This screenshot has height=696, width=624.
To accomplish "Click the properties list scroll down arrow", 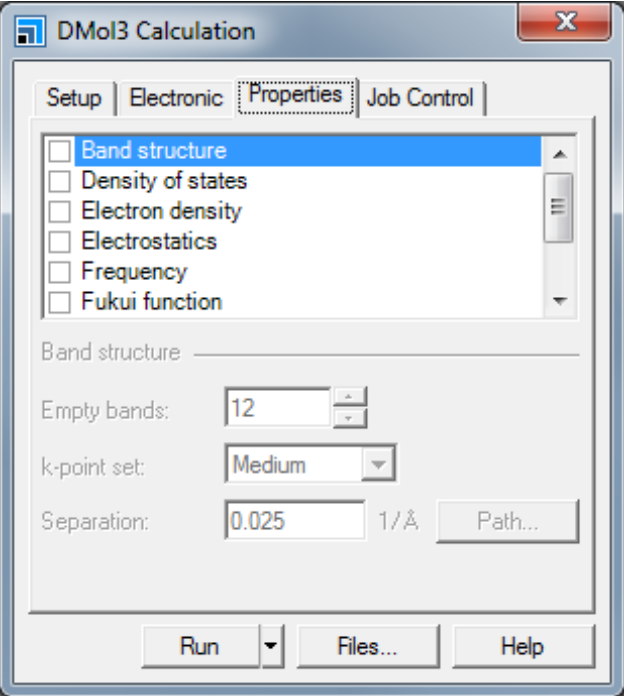I will point(560,301).
